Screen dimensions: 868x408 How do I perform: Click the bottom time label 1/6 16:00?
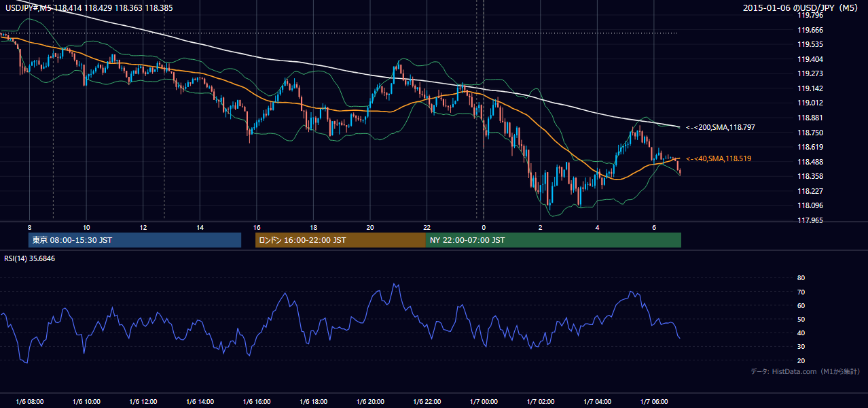[x=256, y=402]
